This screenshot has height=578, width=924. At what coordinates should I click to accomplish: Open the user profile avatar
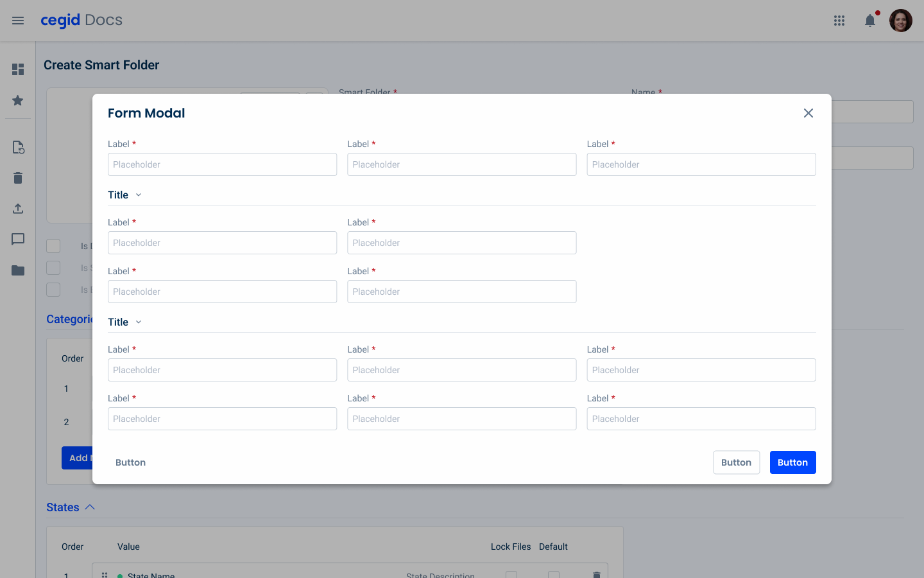(900, 21)
